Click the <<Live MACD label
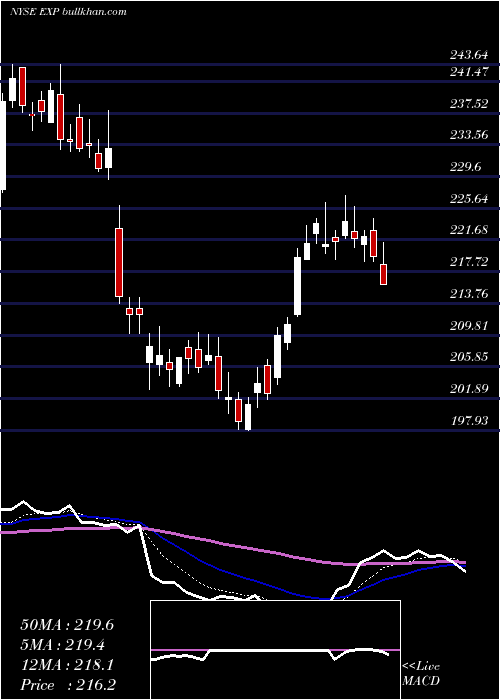This screenshot has width=500, height=700. [x=421, y=674]
